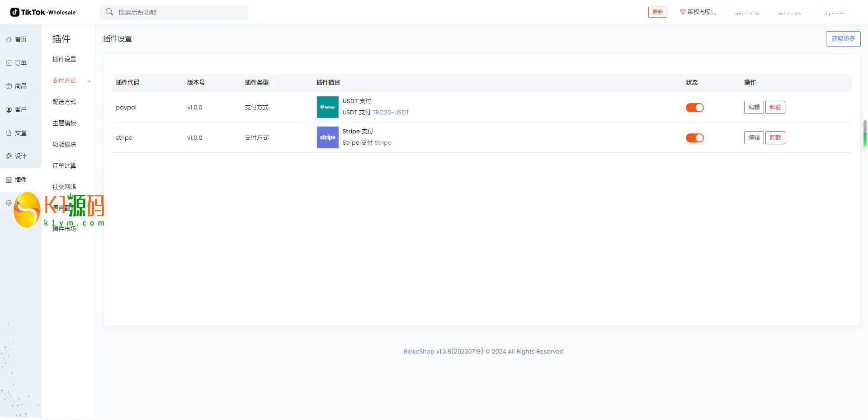
Task: Click the 插件代码 column header
Action: [x=127, y=82]
